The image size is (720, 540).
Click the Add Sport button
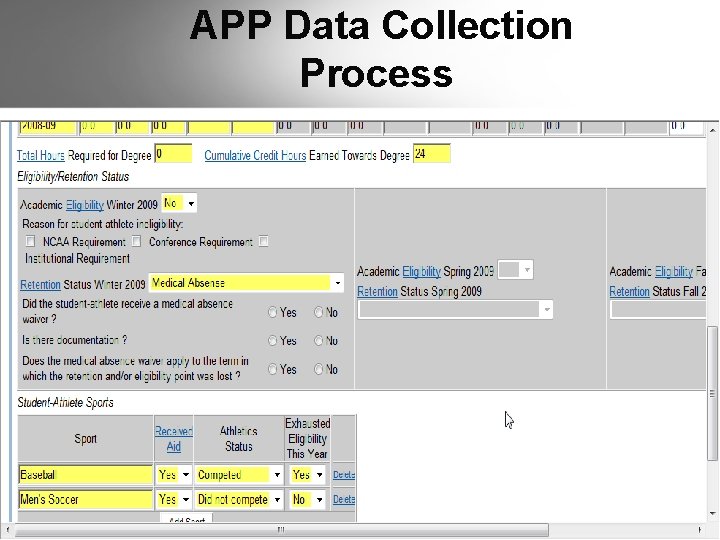[186, 519]
